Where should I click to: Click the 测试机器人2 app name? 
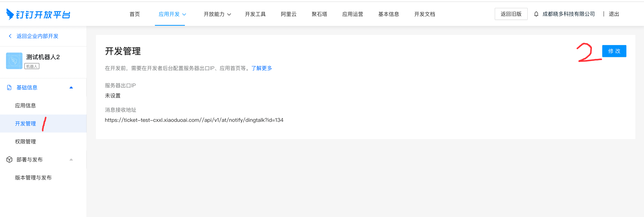click(43, 57)
